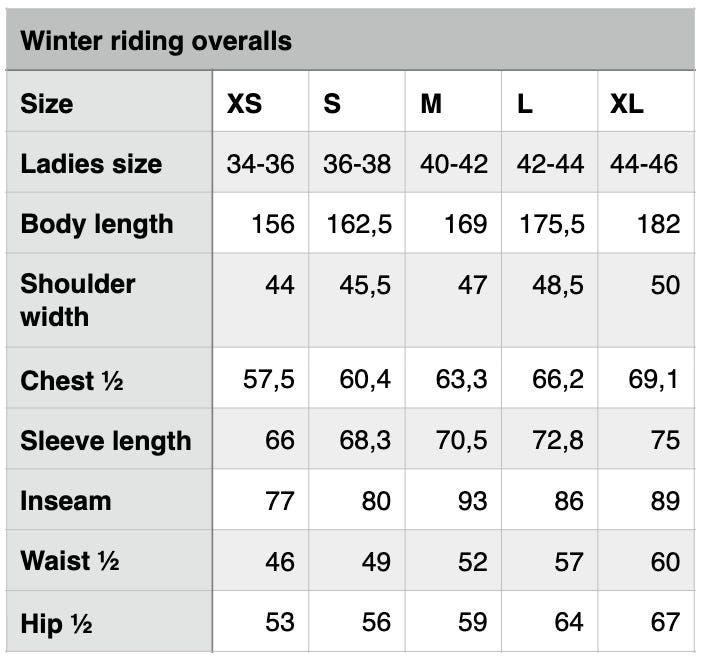704x668 pixels.
Task: Click the 'Winter riding overalls' table title
Action: click(x=156, y=41)
